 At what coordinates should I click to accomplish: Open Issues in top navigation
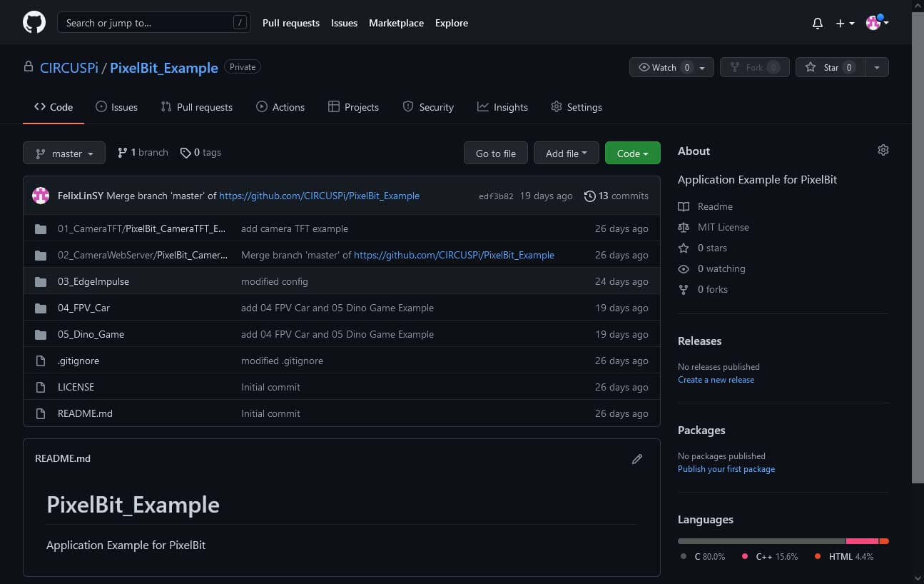pos(344,23)
